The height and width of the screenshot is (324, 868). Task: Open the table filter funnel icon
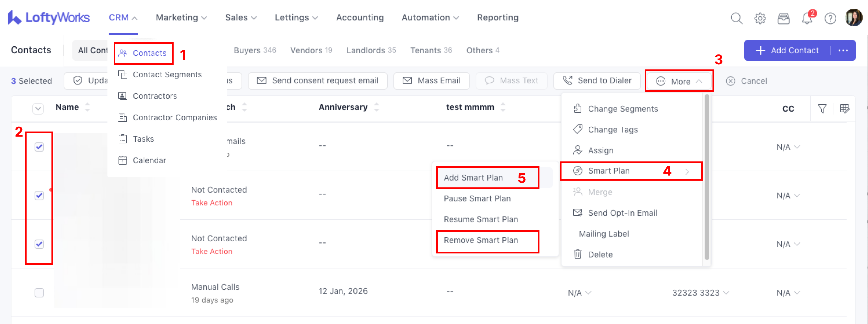point(822,108)
